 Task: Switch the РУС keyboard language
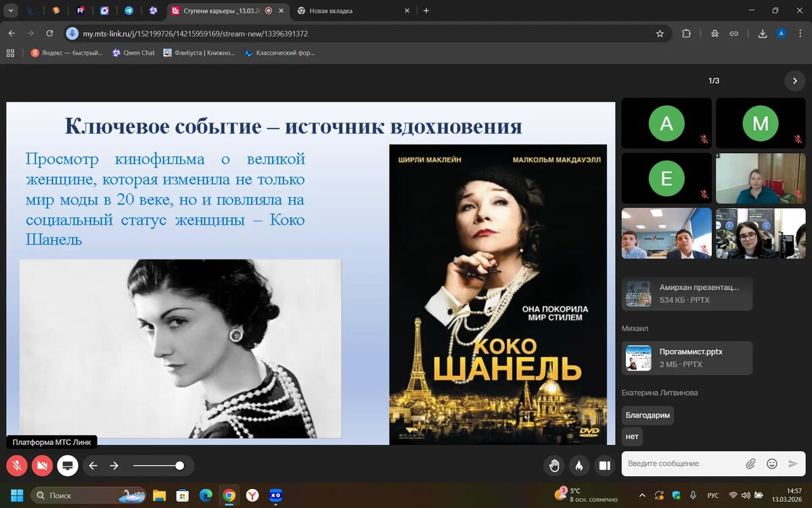coord(713,495)
